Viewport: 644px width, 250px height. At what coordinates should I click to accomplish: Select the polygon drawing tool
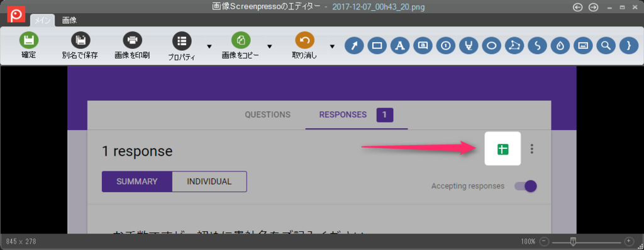(514, 46)
